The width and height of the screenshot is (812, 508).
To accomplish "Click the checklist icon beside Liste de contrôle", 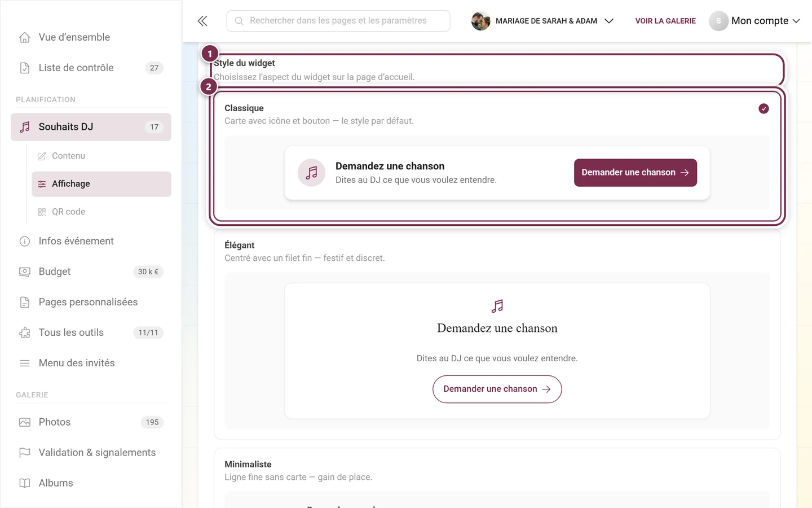I will [x=25, y=68].
